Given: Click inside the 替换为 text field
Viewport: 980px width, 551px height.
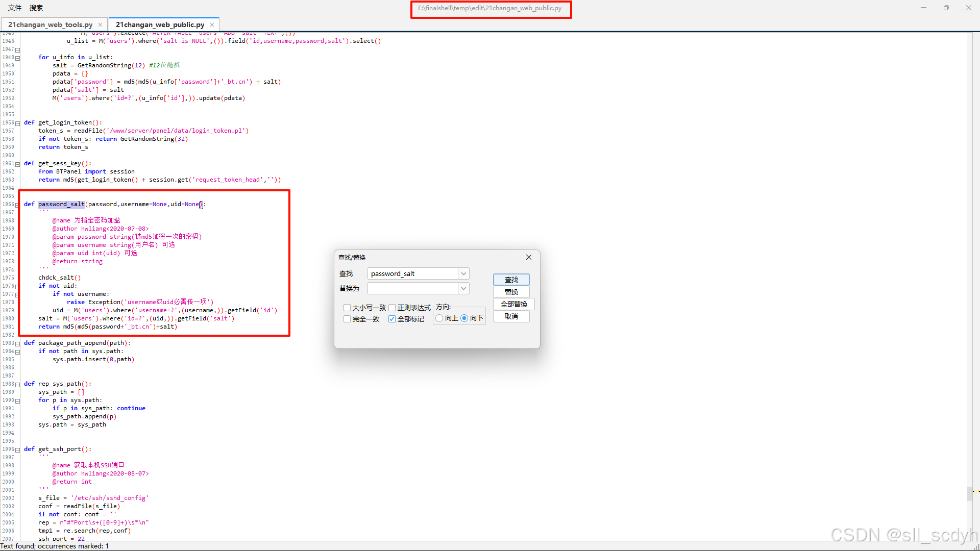Looking at the screenshot, I should click(x=412, y=289).
